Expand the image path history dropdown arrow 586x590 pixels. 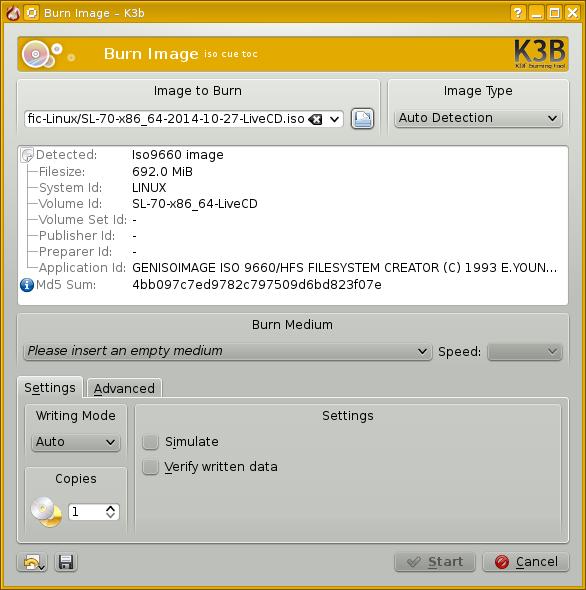(334, 120)
